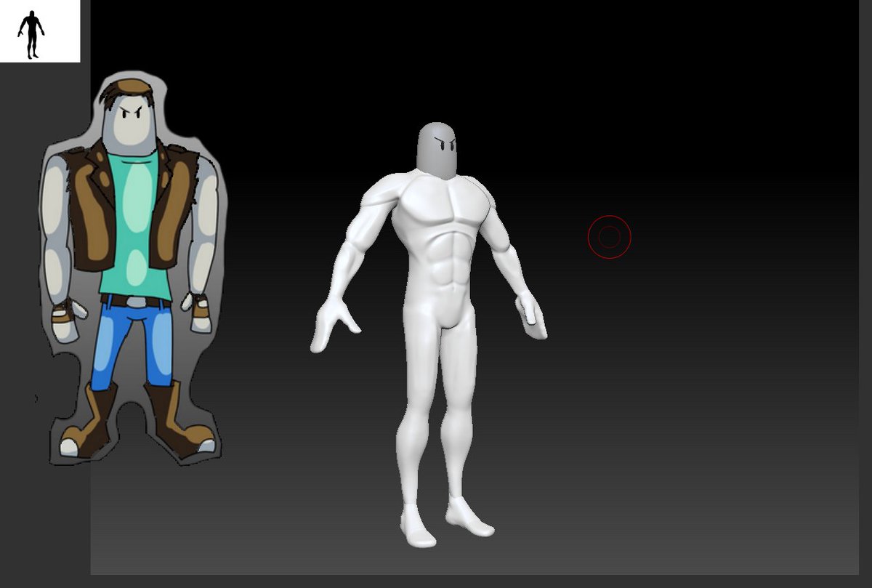Click the reference character's gloved fist at left
This screenshot has width=872, height=588.
pyautogui.click(x=66, y=321)
